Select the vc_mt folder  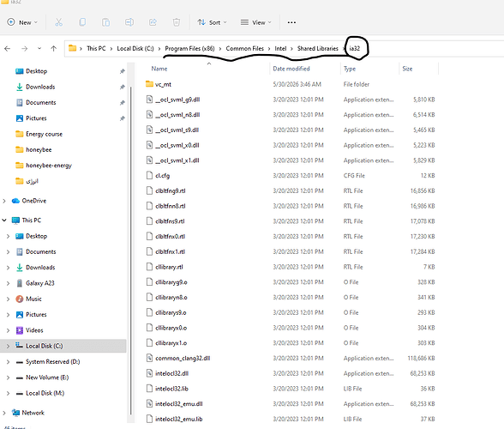[x=163, y=84]
